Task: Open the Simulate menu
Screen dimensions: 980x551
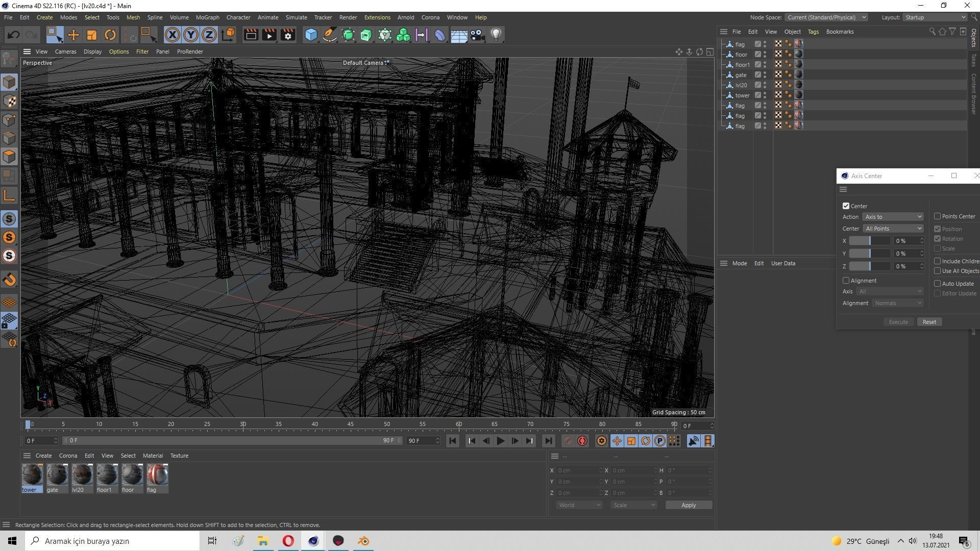Action: tap(296, 17)
